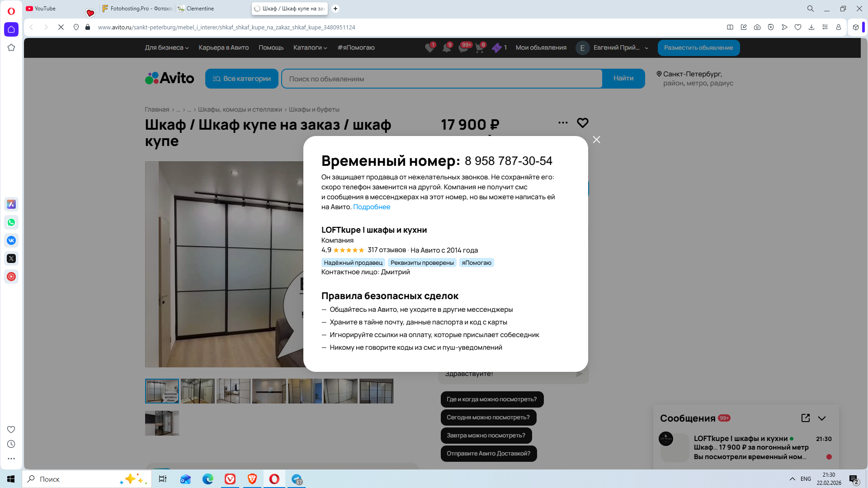Open the three-dots listing options menu

563,122
